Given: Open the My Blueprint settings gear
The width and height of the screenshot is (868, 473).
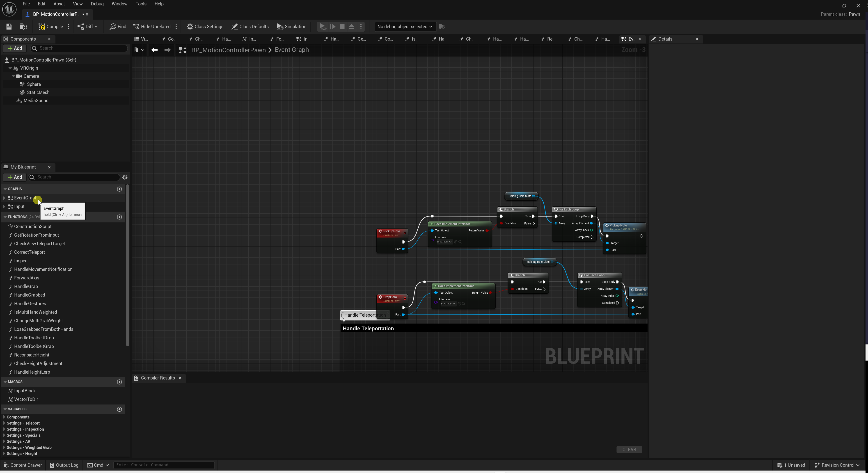Looking at the screenshot, I should pyautogui.click(x=125, y=177).
